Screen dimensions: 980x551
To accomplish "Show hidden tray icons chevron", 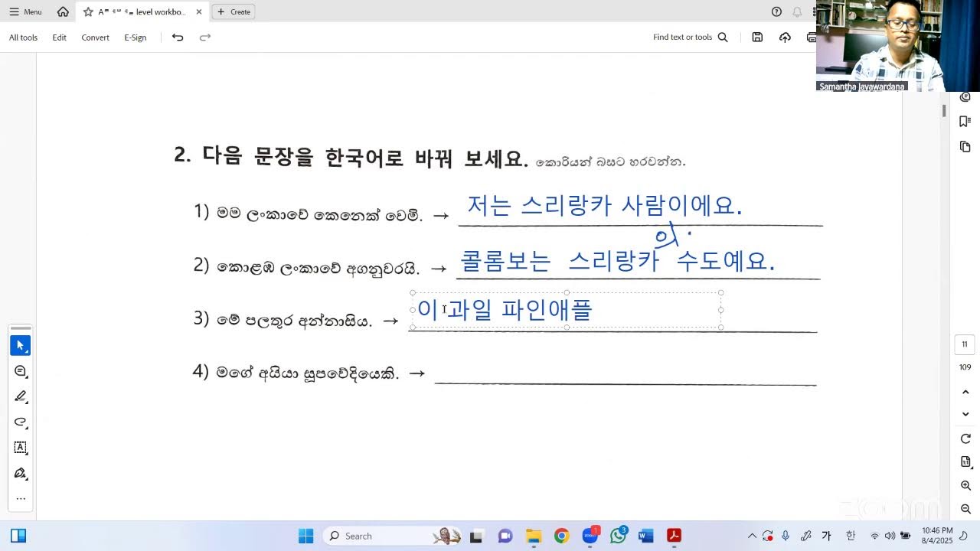I will point(752,536).
